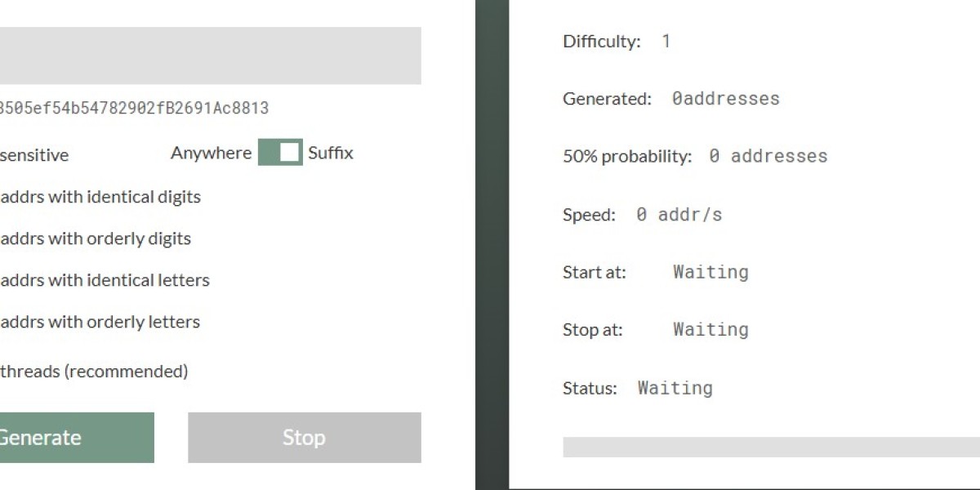Toggle the case 'sensitive' option label

click(x=34, y=155)
